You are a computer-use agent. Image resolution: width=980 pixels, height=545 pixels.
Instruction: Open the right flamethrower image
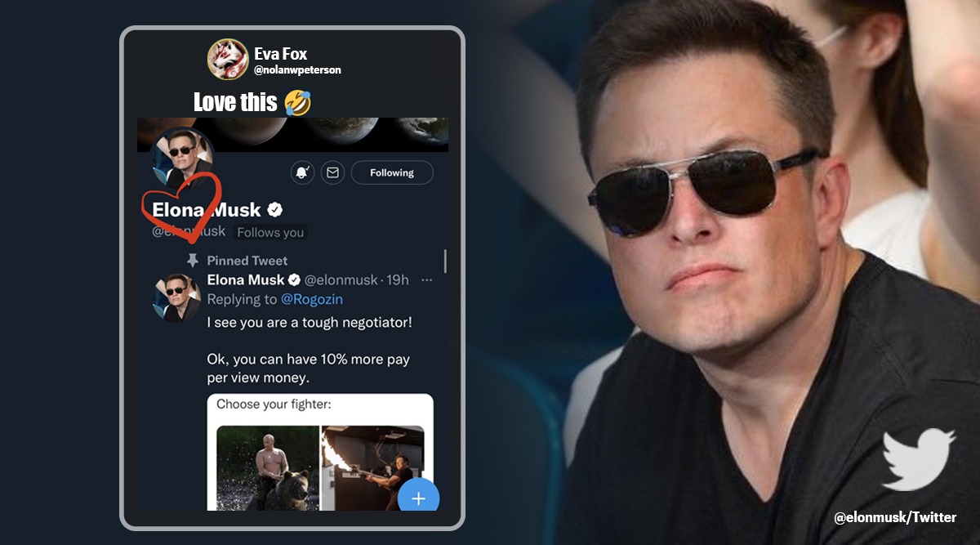[372, 467]
